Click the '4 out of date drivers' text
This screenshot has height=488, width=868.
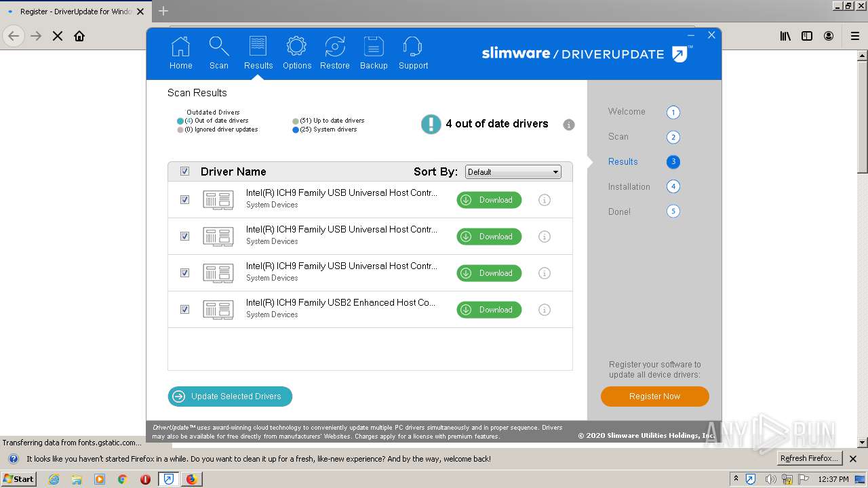(x=497, y=124)
